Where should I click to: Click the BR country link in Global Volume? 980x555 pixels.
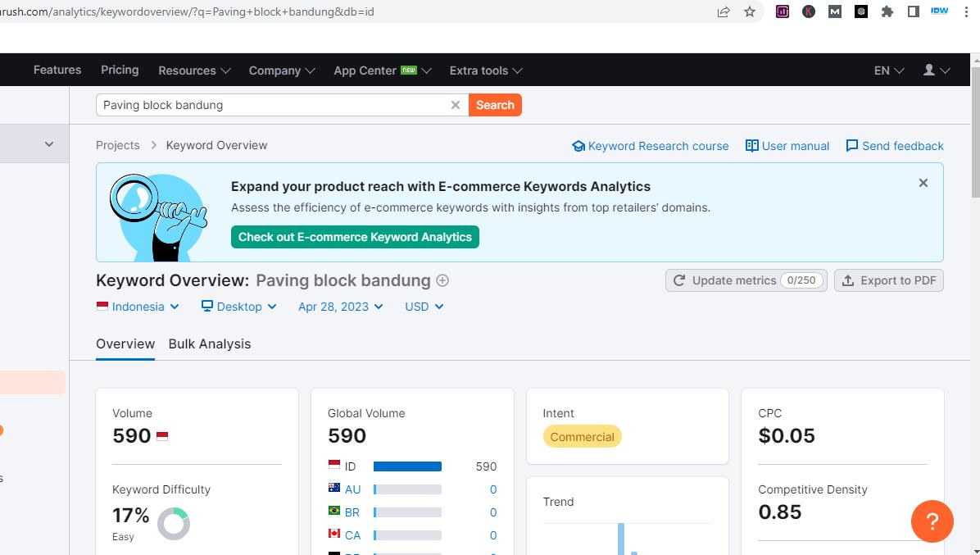[x=352, y=512]
